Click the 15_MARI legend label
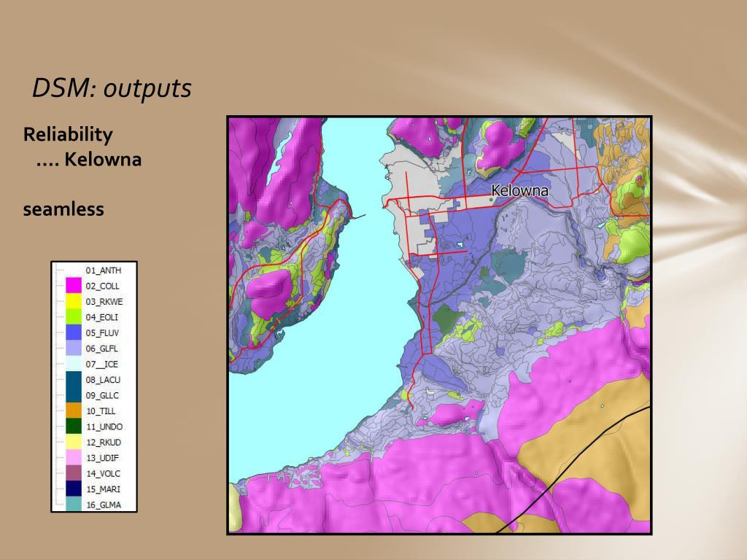The width and height of the screenshot is (747, 560). 104,489
